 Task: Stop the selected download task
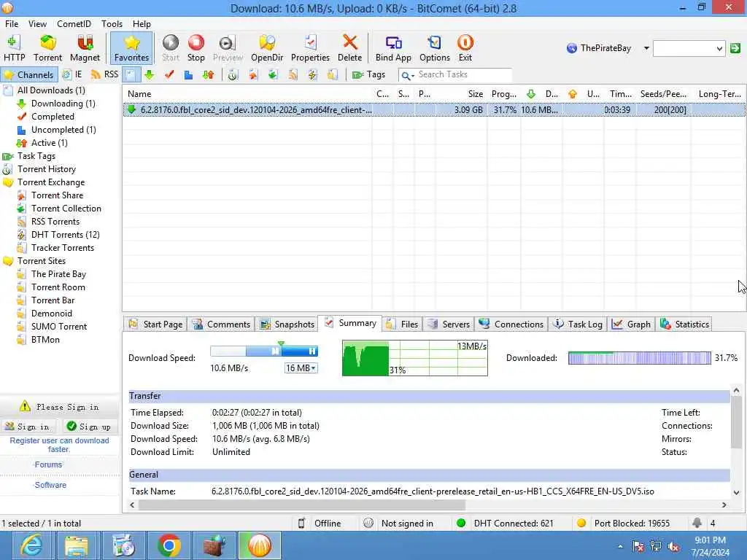click(196, 48)
